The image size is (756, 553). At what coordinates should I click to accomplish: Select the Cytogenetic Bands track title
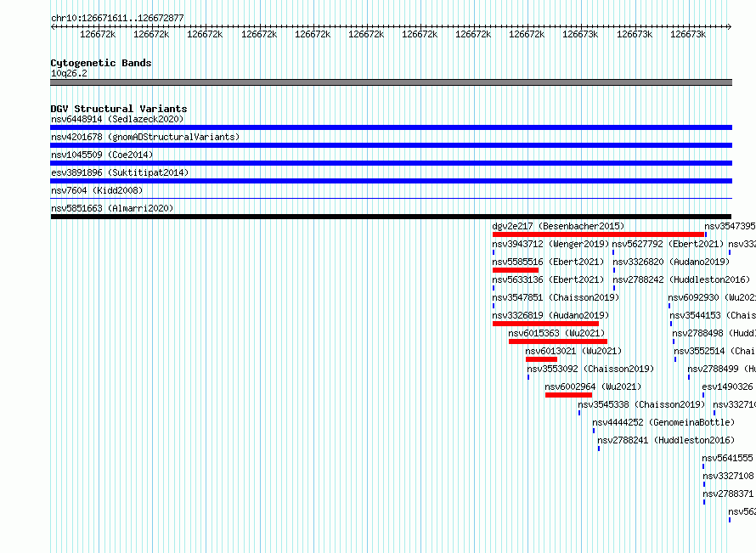tap(101, 63)
